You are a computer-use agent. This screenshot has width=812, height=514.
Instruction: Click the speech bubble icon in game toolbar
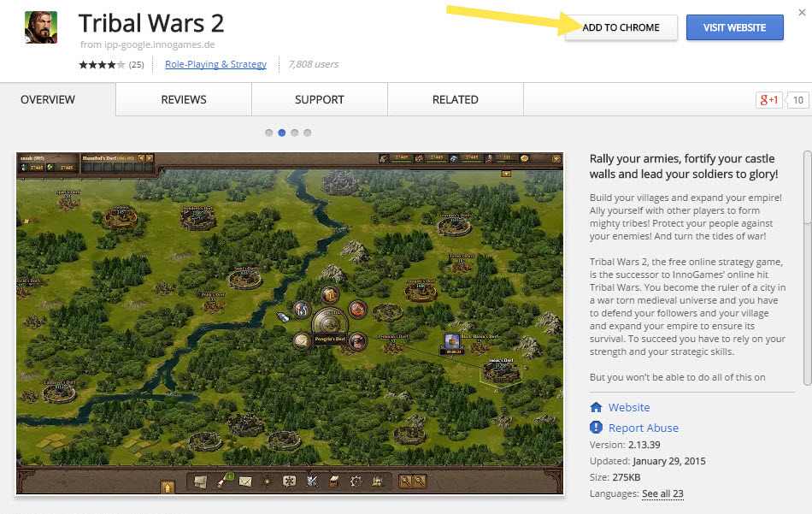(x=290, y=482)
